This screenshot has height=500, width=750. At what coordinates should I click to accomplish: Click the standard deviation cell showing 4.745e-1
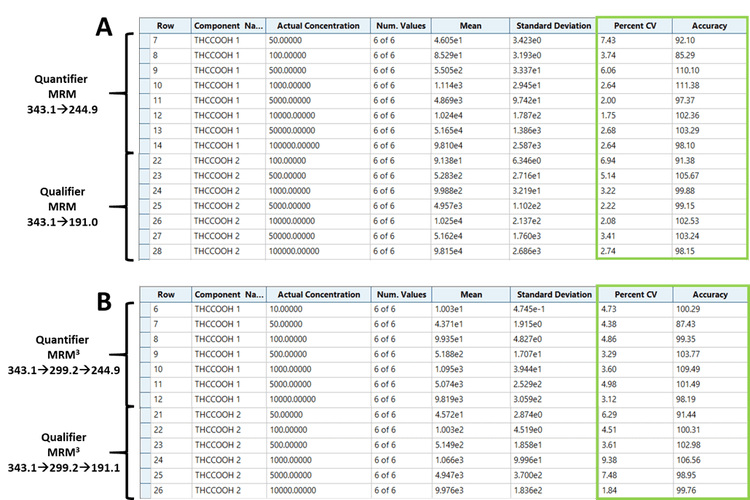tap(540, 311)
